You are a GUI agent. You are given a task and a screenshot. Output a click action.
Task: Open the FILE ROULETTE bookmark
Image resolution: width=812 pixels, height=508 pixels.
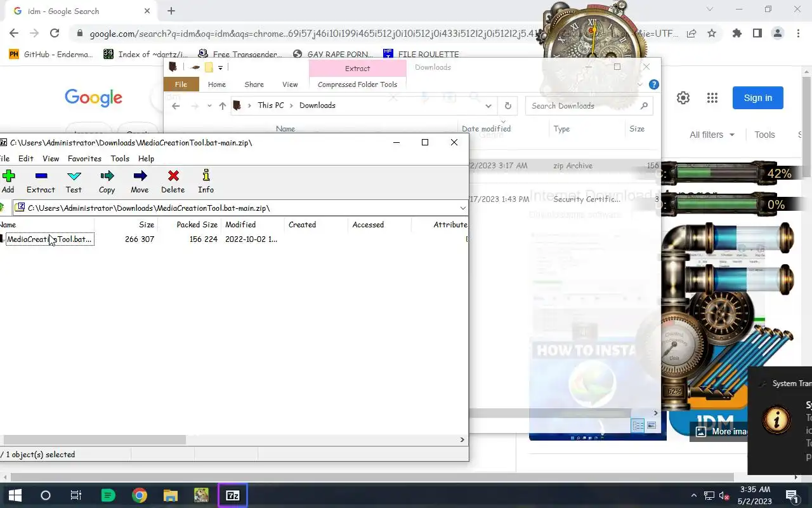421,54
